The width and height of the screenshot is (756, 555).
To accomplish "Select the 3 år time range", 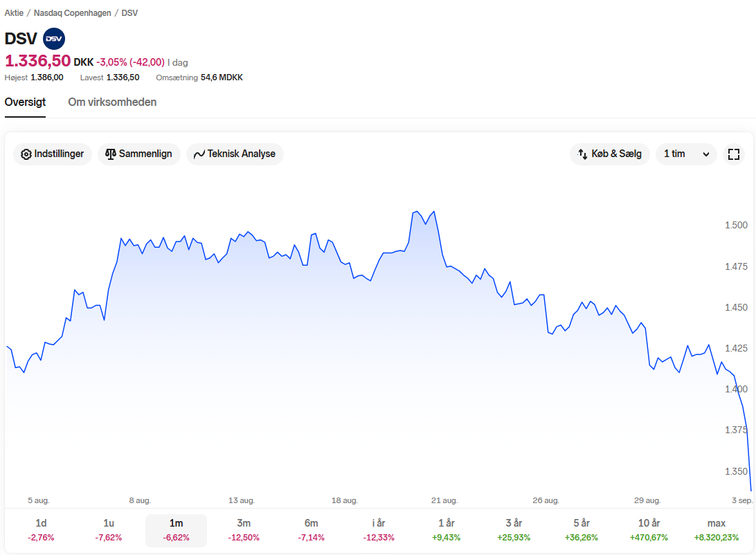I will (514, 530).
